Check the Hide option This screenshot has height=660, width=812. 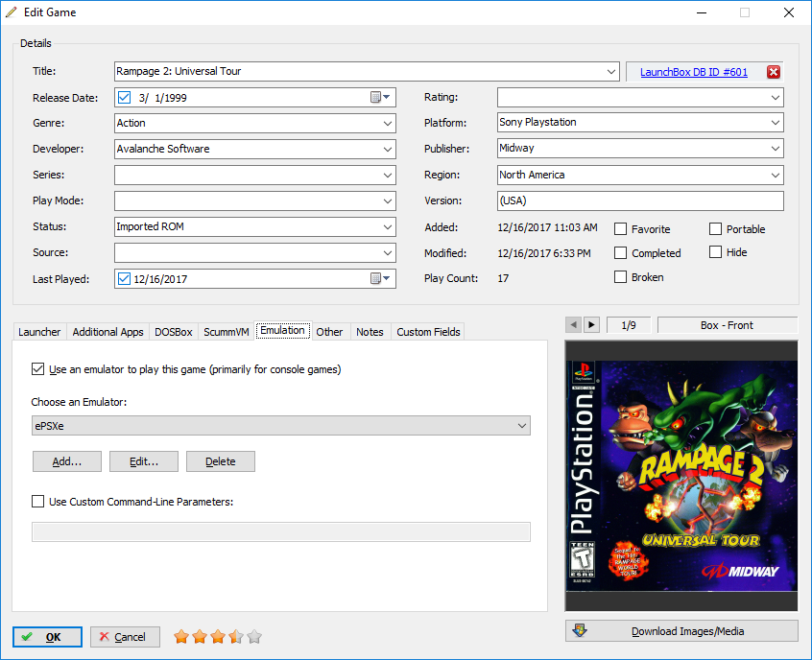[715, 252]
